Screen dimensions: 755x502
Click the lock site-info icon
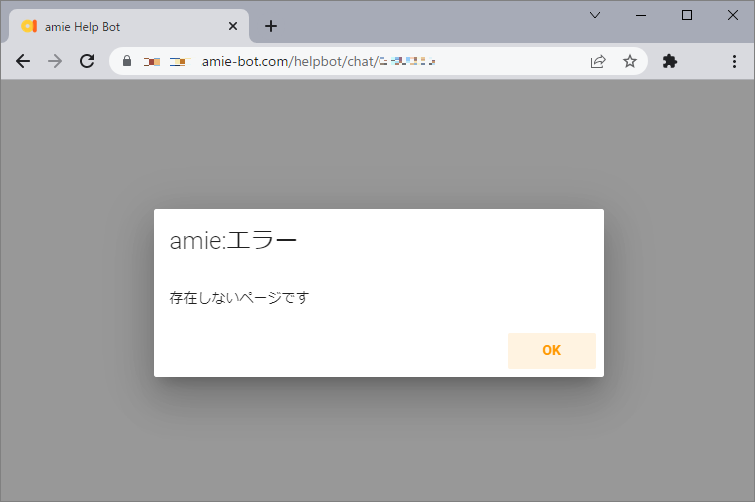coord(127,61)
